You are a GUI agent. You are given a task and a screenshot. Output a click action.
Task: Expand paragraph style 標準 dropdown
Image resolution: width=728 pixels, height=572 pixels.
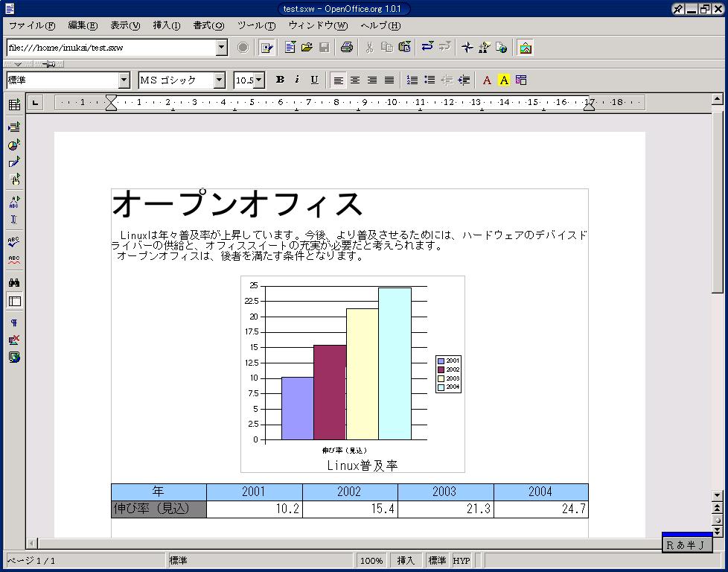[x=124, y=80]
